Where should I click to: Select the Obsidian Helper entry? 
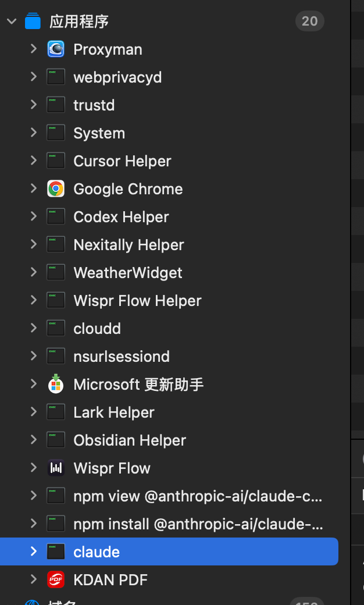coord(130,440)
